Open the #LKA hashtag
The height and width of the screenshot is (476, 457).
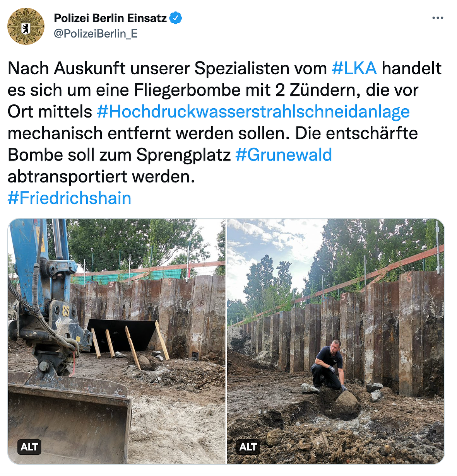354,68
